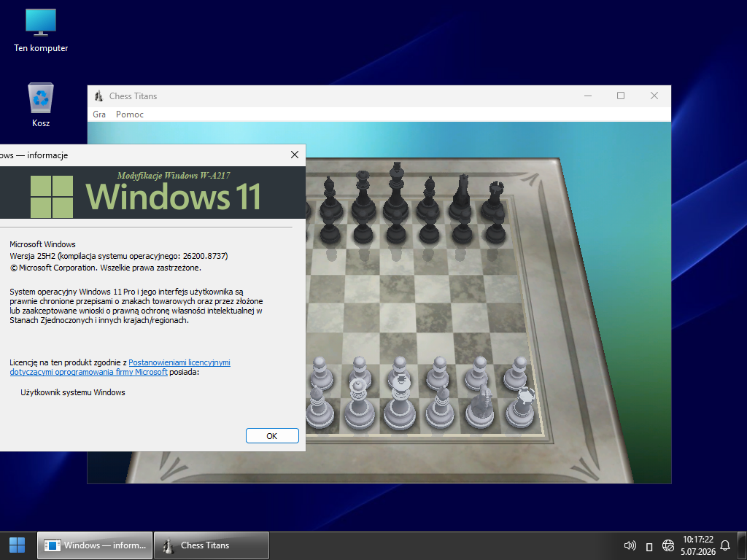Select the black rook chess piece
The height and width of the screenshot is (560, 747).
494,200
